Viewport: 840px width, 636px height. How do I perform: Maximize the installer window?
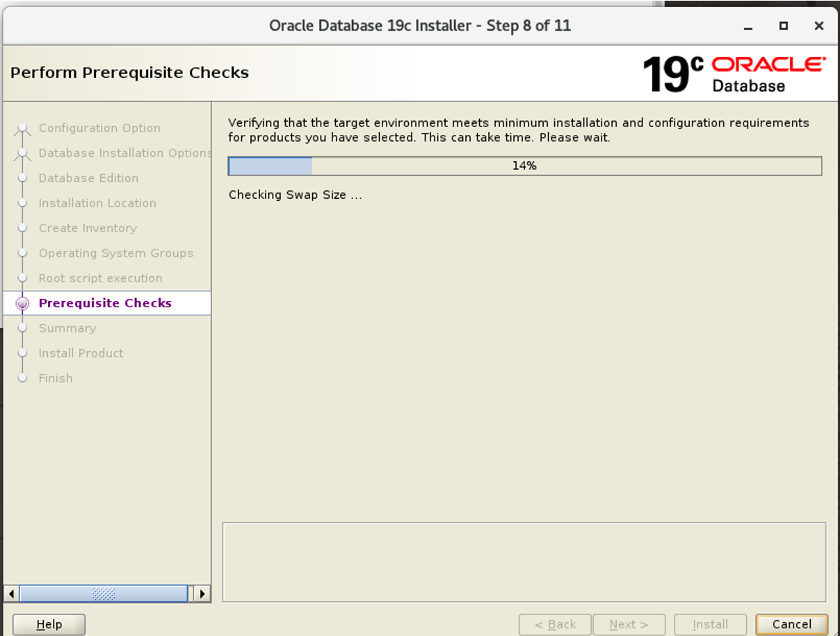click(784, 26)
